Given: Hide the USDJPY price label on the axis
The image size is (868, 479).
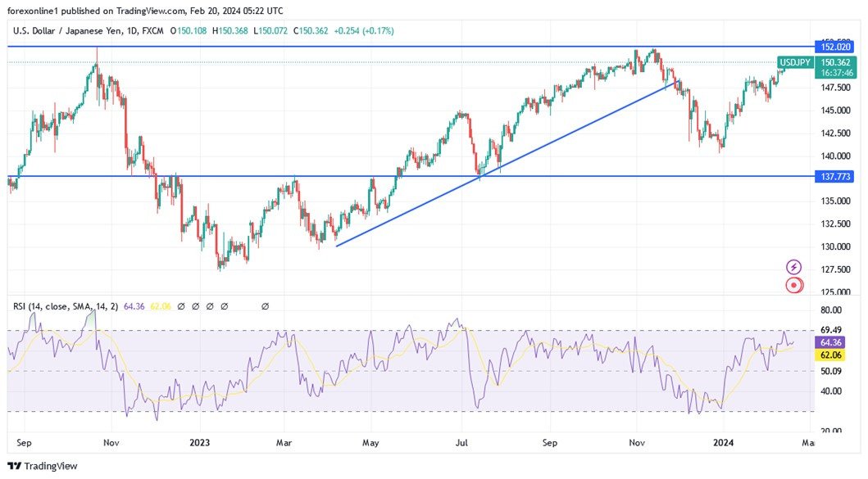Looking at the screenshot, I should tap(796, 61).
